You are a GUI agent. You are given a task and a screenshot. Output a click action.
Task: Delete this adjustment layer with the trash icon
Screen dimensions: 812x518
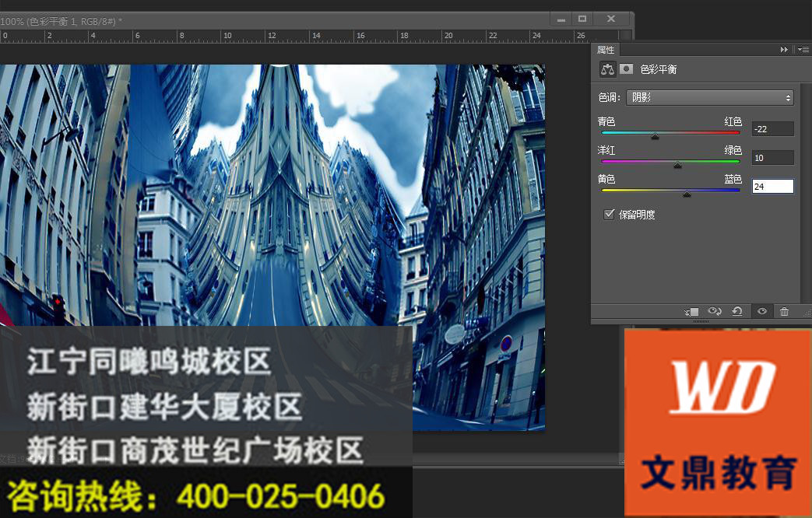[x=784, y=312]
